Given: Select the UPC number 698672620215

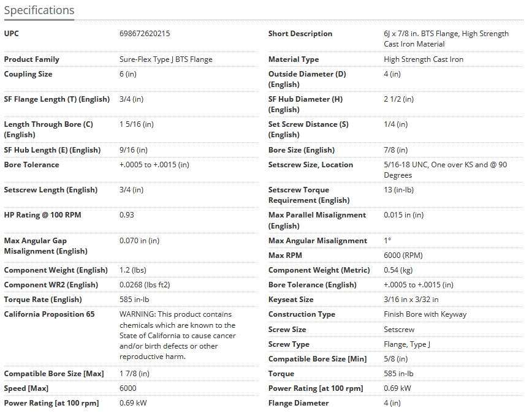Looking at the screenshot, I should (x=145, y=34).
